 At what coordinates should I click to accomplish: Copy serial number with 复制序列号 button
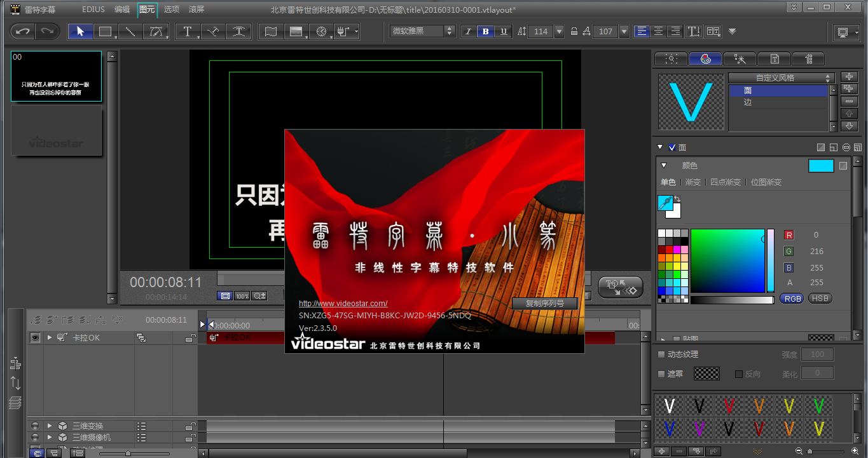point(545,304)
